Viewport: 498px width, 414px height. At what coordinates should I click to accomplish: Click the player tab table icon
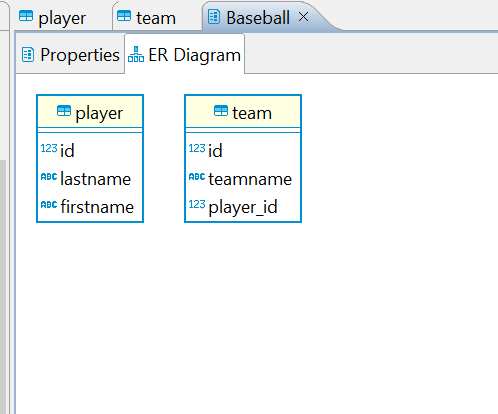[26, 16]
